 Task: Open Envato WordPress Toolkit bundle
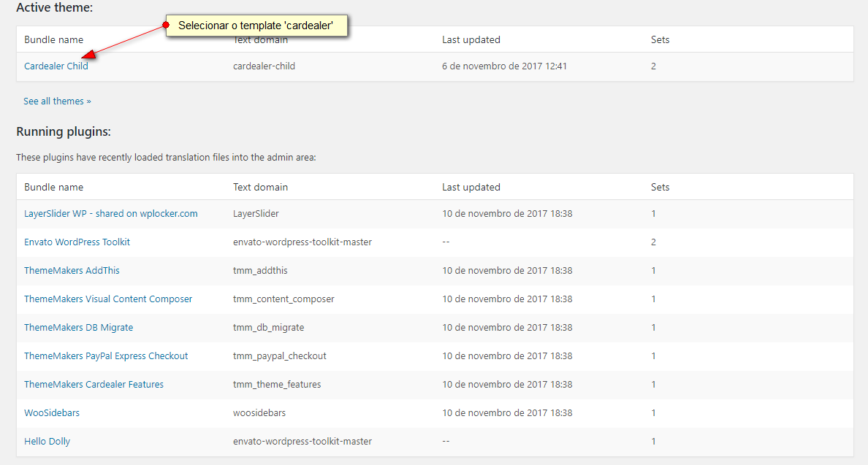77,242
